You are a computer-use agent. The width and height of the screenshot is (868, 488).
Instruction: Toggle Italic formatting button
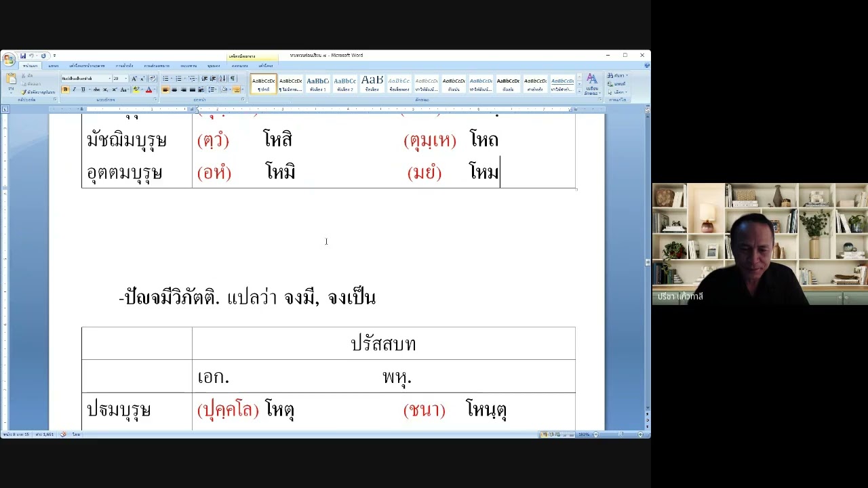point(74,89)
